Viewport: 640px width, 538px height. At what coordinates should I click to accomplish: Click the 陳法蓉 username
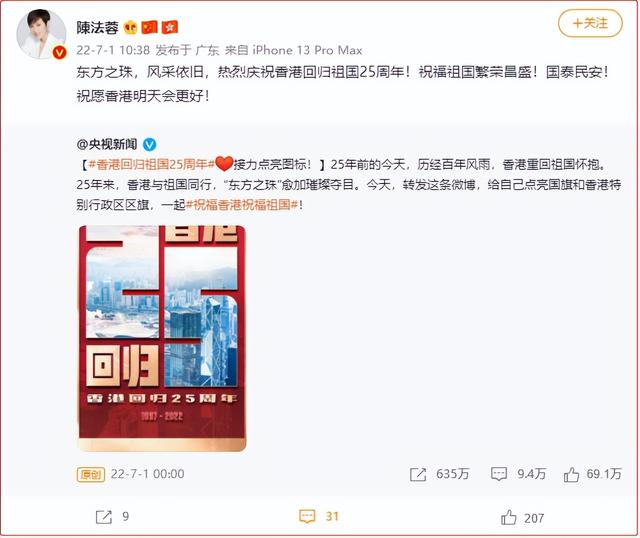(97, 27)
